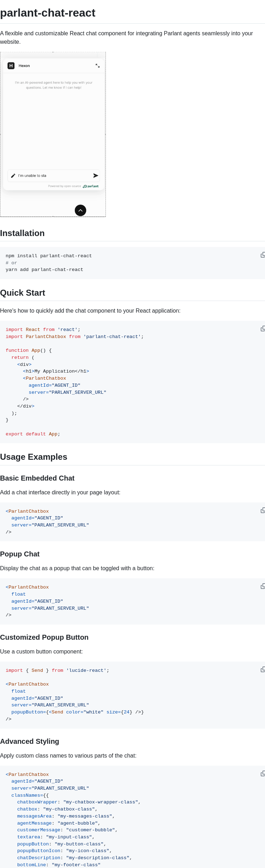Screen dimensions: 265x868
Task: Click the Hexon 'H' logo avatar
Action: (x=11, y=66)
